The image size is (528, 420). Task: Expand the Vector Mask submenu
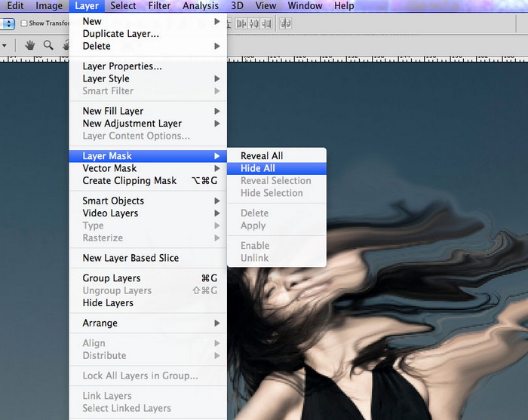pos(148,168)
